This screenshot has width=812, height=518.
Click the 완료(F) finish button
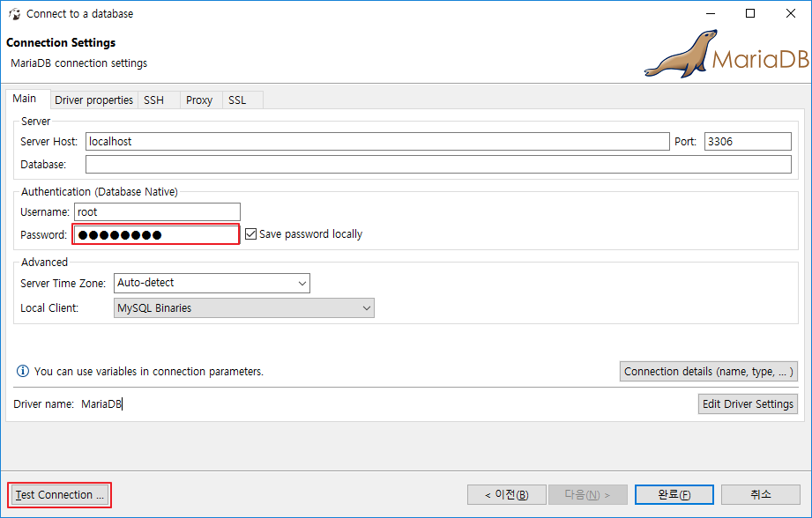[x=674, y=495]
